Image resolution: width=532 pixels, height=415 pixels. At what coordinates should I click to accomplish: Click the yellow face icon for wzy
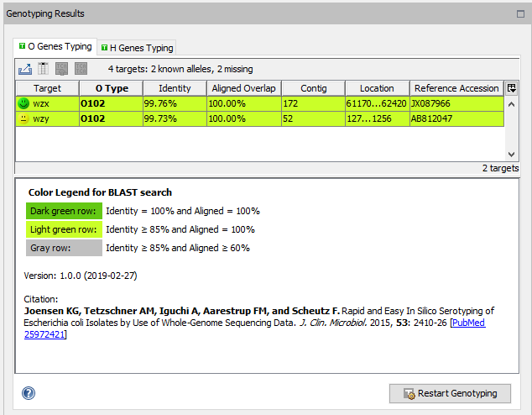[23, 119]
